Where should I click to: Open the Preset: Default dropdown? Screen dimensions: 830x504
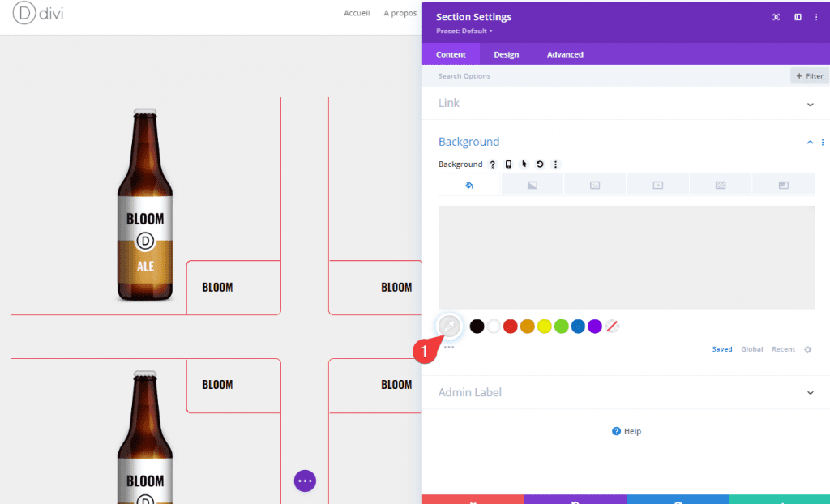pyautogui.click(x=464, y=31)
